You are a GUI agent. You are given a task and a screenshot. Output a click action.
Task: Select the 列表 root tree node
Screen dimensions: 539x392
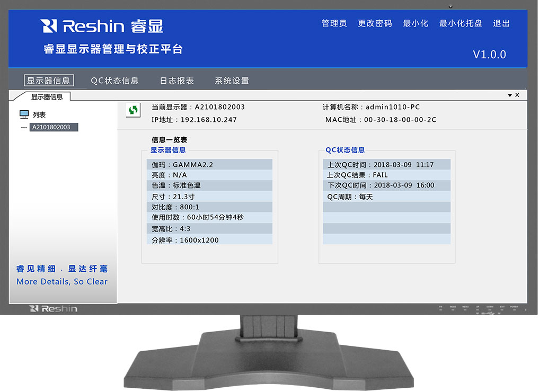coord(39,114)
